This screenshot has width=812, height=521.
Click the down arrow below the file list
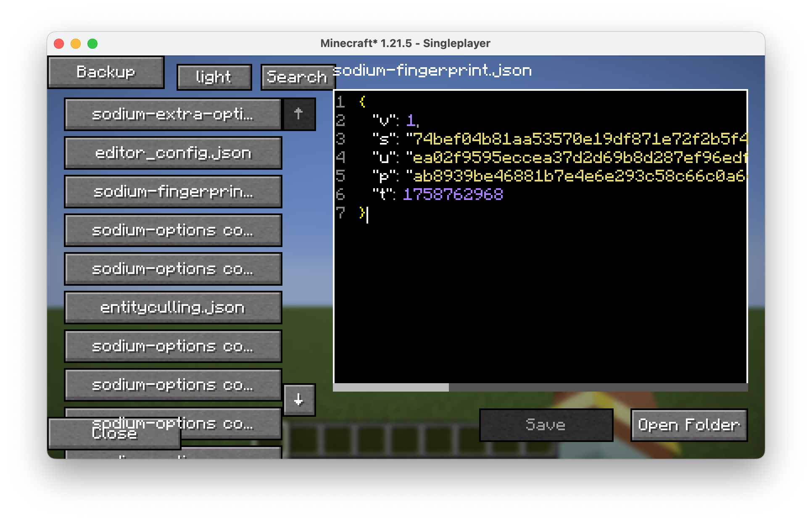pyautogui.click(x=299, y=400)
